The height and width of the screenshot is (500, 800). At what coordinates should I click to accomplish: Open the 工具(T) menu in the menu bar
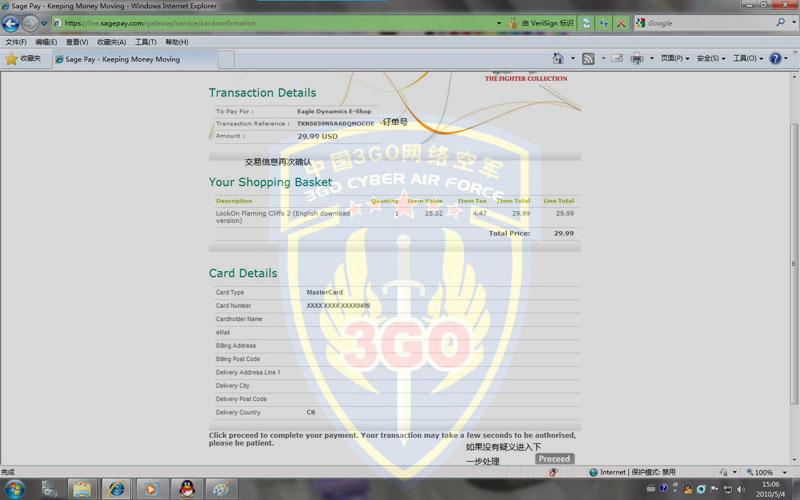(x=145, y=42)
